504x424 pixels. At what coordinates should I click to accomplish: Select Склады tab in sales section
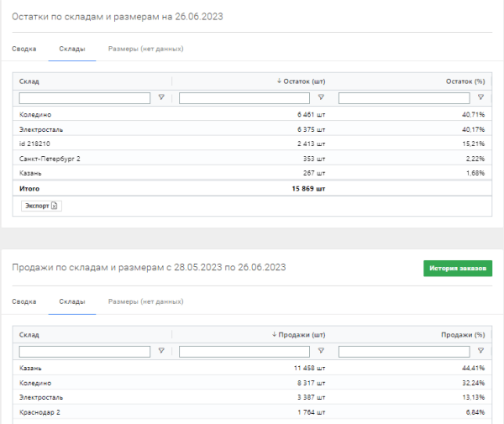[71, 301]
